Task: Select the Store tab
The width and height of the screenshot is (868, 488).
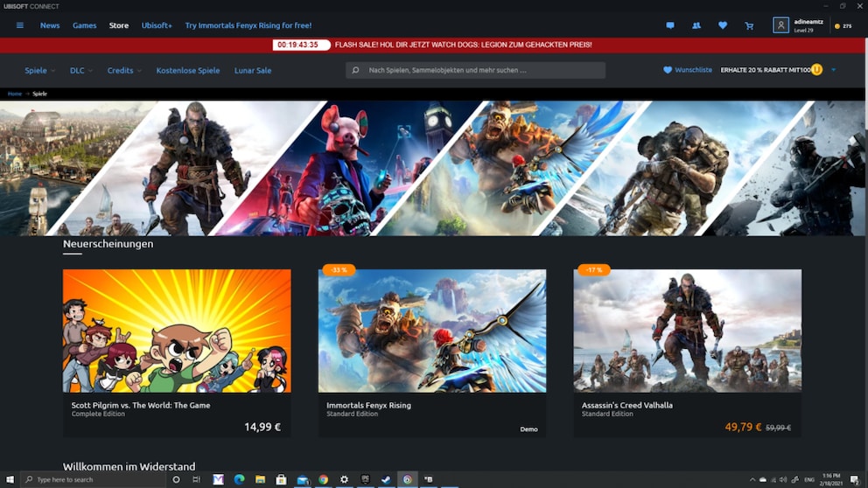Action: point(118,25)
